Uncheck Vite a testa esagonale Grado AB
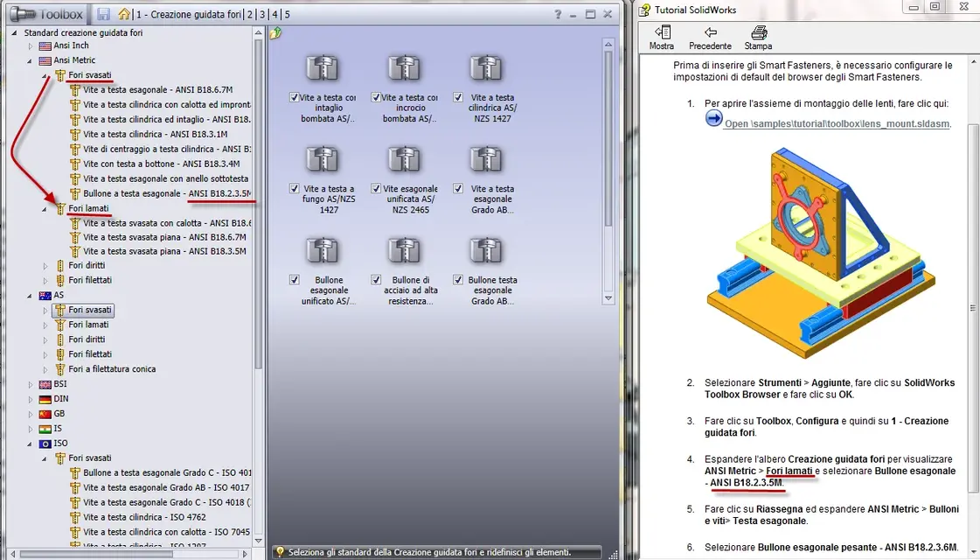 pyautogui.click(x=458, y=188)
